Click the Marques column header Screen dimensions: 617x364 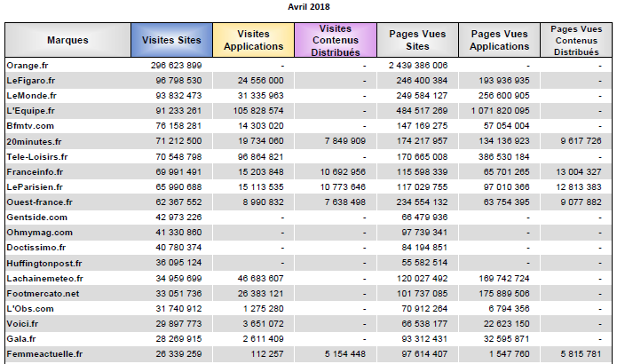[x=67, y=40]
